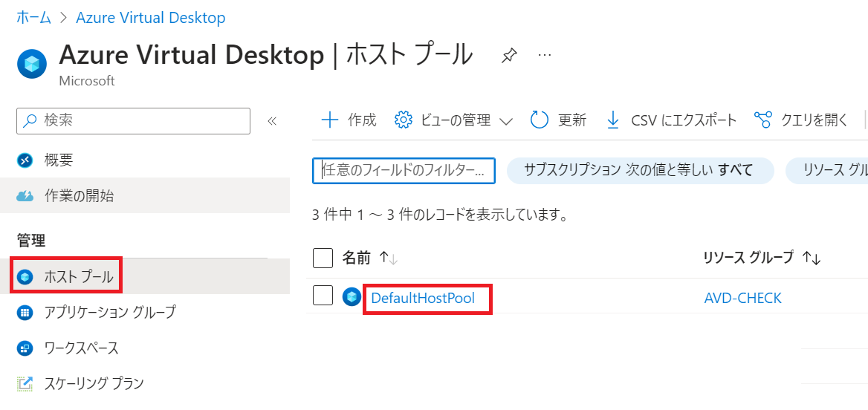Click the ホスト プール sidebar icon
Screen dimensions: 868x410
click(25, 276)
